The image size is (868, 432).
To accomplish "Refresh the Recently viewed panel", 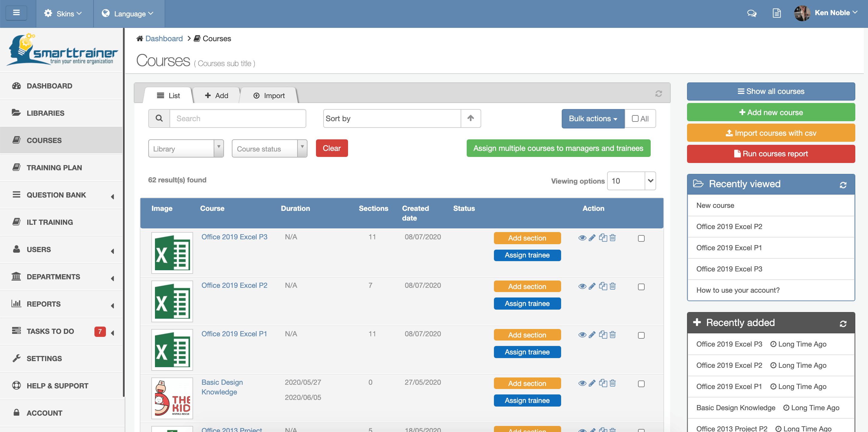I will click(x=843, y=185).
